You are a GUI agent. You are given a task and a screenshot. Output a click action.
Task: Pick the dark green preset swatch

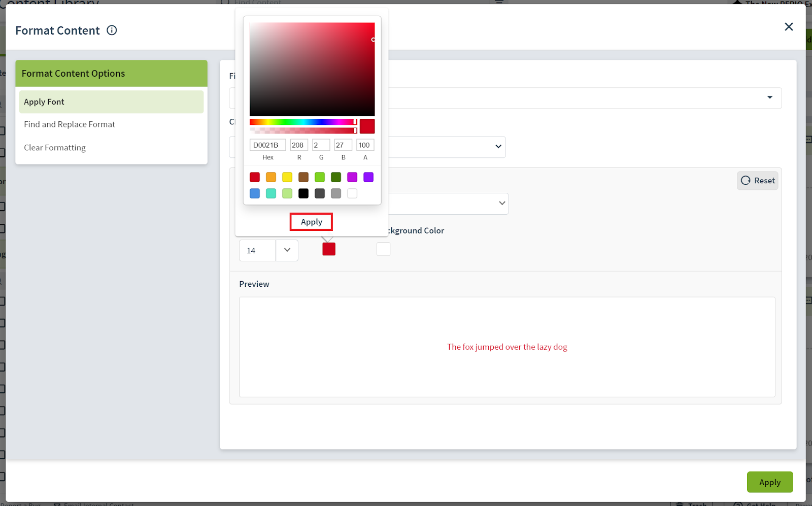coord(336,177)
